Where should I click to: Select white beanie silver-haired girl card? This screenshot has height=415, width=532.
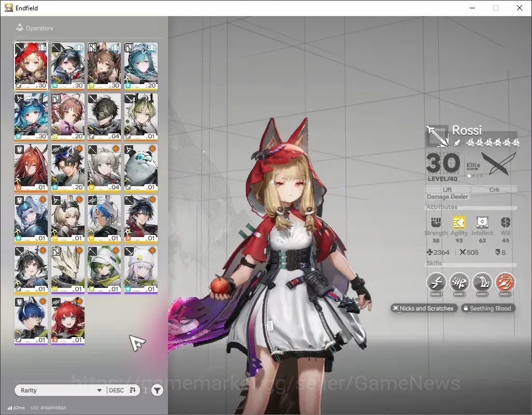pos(141,270)
